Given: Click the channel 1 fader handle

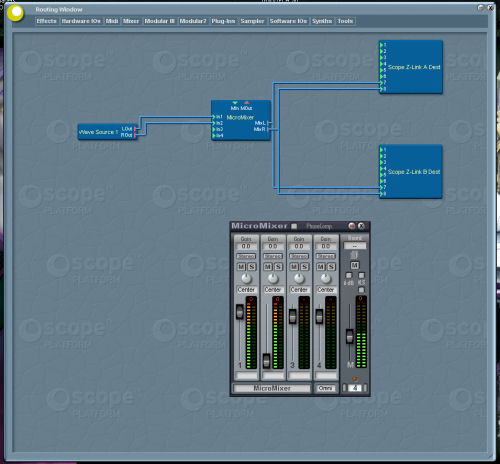Looking at the screenshot, I should [240, 312].
